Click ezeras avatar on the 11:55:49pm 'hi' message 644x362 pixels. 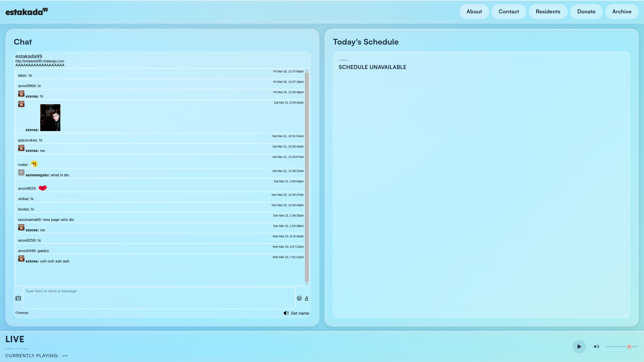click(x=21, y=94)
